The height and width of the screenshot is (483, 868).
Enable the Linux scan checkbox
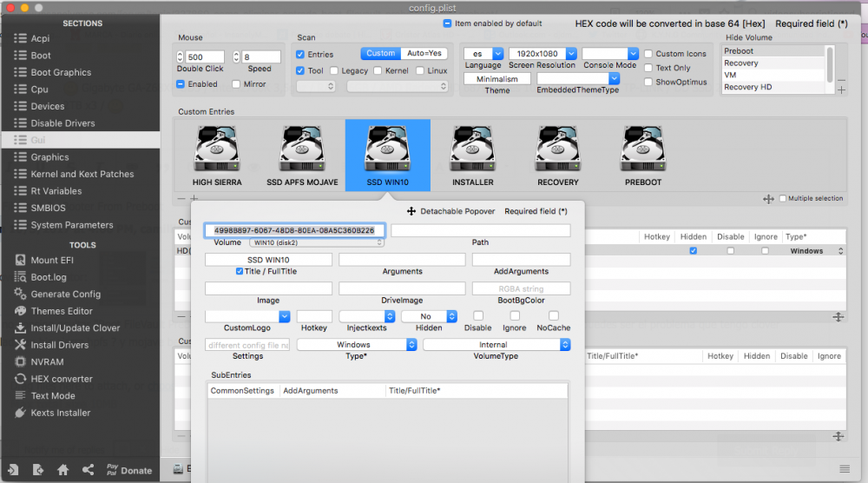(419, 70)
